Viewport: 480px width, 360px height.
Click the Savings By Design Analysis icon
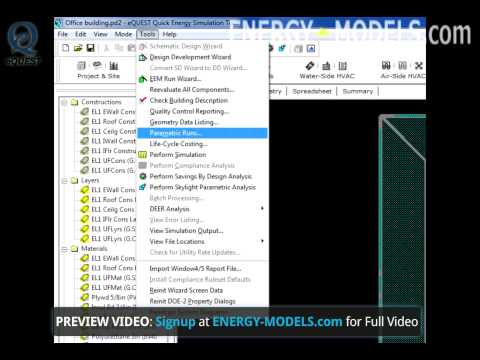pos(143,176)
